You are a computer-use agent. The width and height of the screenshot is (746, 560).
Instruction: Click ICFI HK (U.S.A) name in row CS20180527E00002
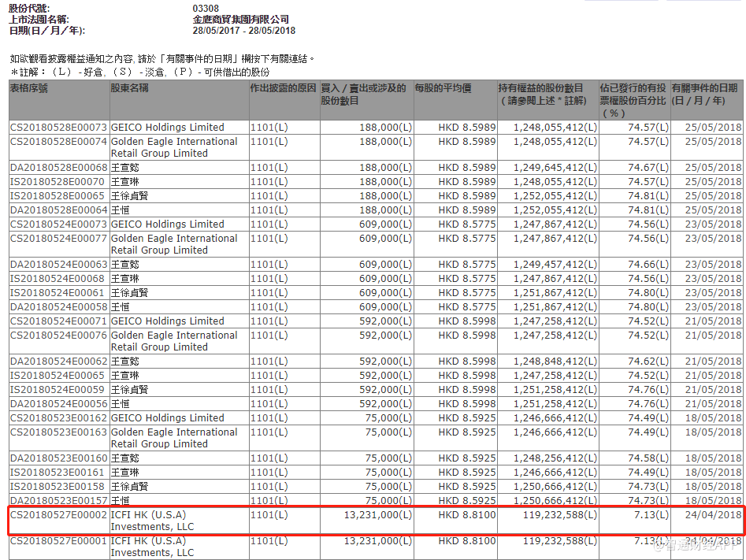coord(153,521)
